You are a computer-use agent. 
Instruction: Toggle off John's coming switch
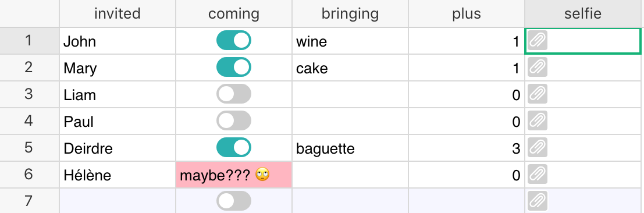click(x=234, y=40)
